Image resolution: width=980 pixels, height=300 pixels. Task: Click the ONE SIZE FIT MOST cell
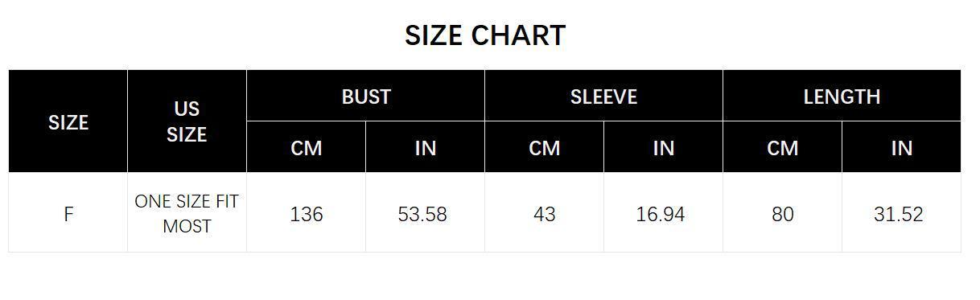pyautogui.click(x=187, y=213)
